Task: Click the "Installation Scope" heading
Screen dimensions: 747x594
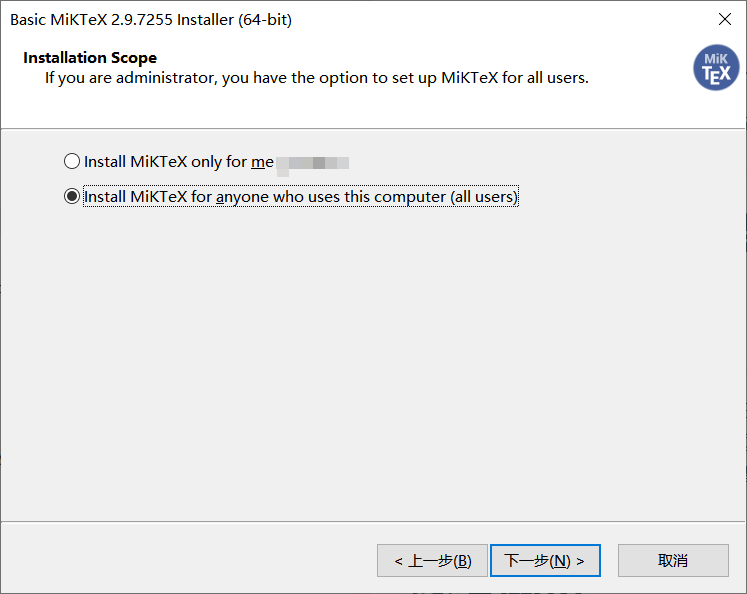Action: point(90,58)
